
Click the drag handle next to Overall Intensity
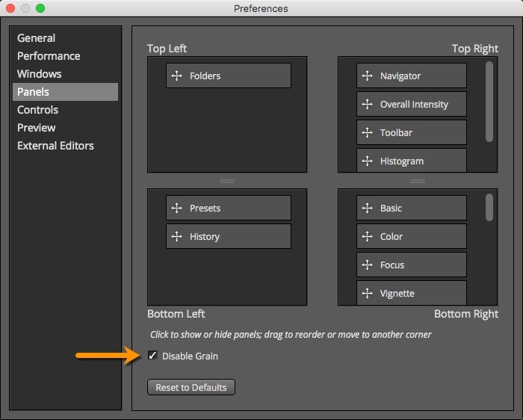[x=367, y=104]
